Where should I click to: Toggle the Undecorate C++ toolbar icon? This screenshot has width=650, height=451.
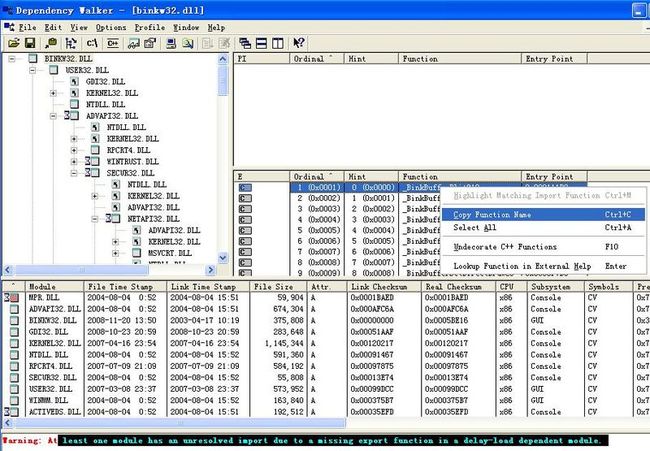click(112, 43)
